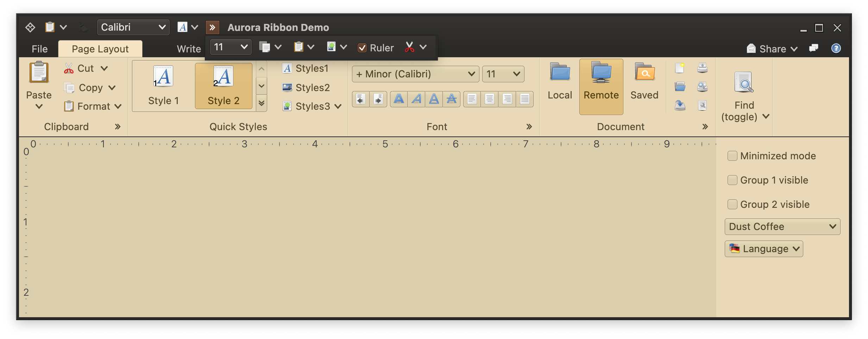Screen dimensions: 868x339
Task: Check Group 1 visible
Action: pos(732,180)
